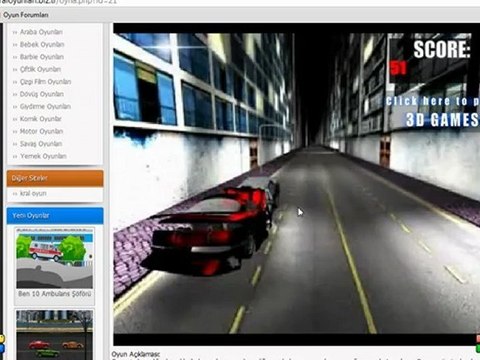
Task: Go to Çiftlik Oyunları category
Action: (x=40, y=69)
